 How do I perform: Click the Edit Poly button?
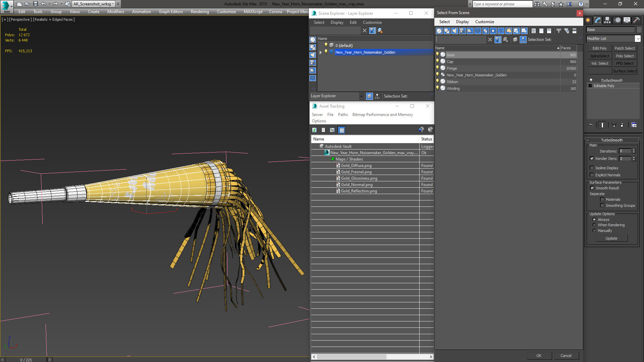[599, 48]
